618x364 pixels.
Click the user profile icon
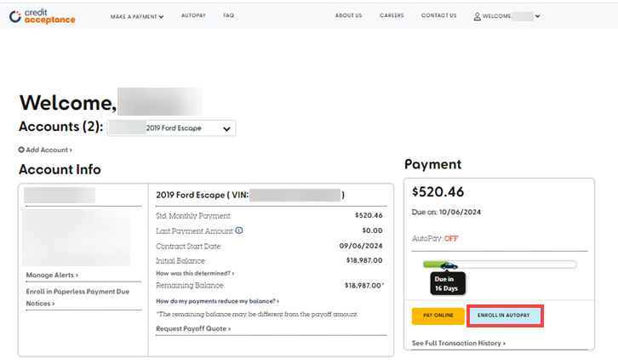[x=477, y=16]
